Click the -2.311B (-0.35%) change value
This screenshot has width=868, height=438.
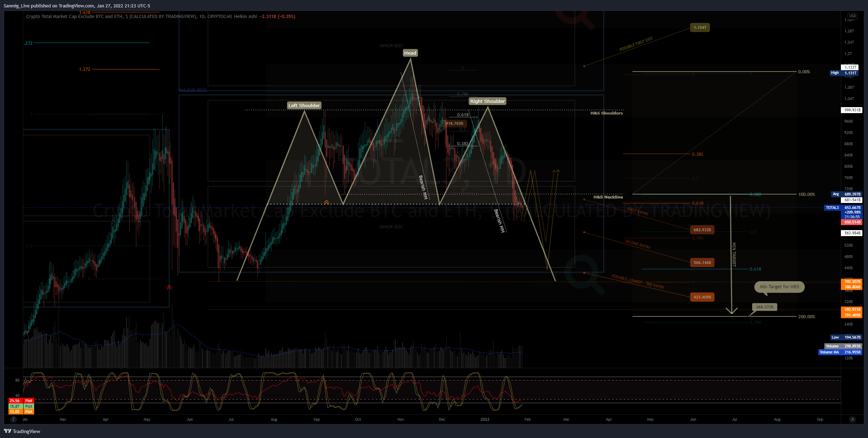click(x=277, y=16)
